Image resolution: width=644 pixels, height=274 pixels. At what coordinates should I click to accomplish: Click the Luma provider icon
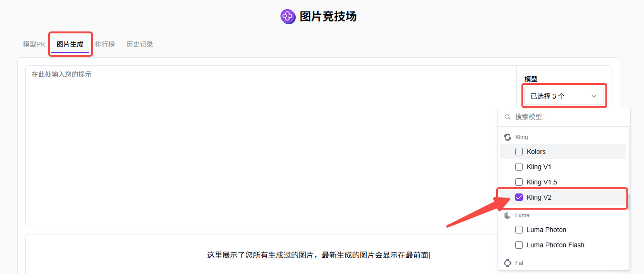(x=508, y=215)
